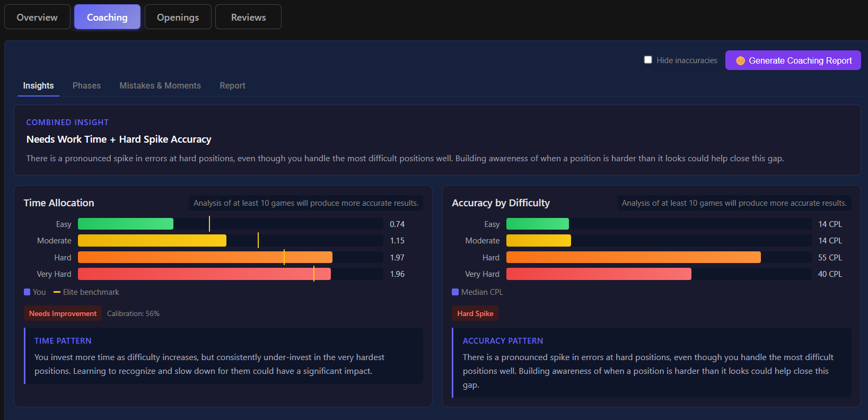
Task: Click the Median CPL legend swatch
Action: click(455, 292)
